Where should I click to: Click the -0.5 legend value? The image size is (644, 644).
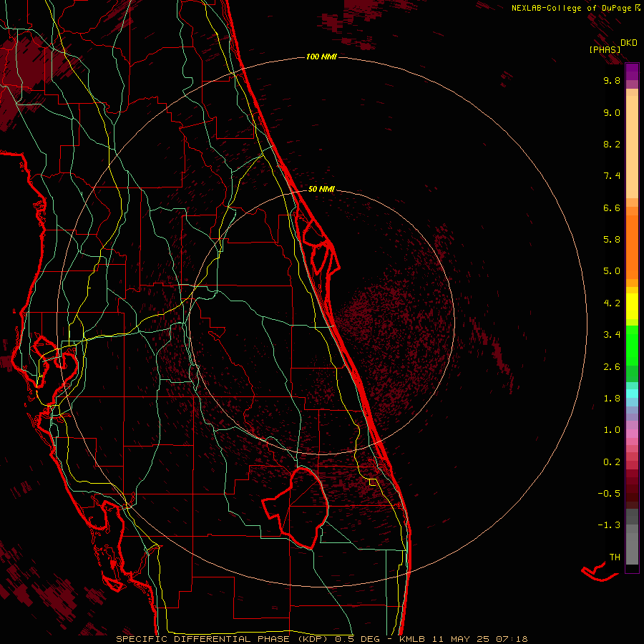coord(609,493)
